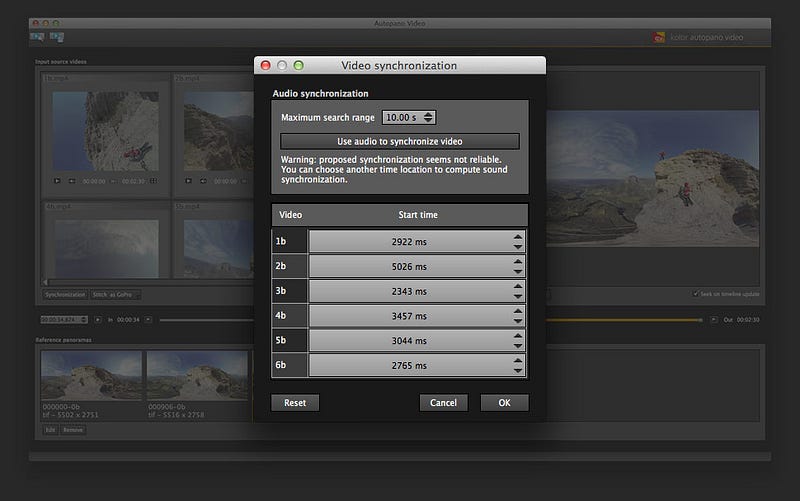Click the button right of In 00:00:34
The width and height of the screenshot is (800, 501).
(x=148, y=319)
